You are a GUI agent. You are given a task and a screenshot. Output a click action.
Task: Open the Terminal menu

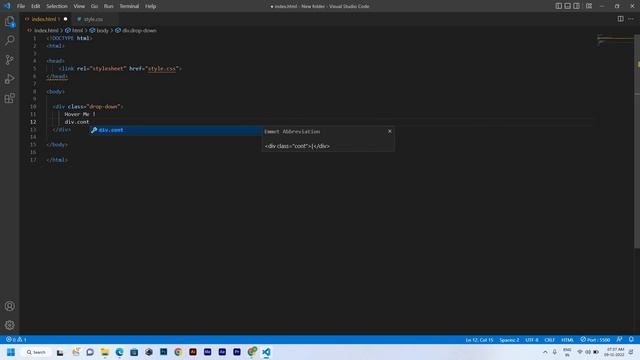(129, 6)
